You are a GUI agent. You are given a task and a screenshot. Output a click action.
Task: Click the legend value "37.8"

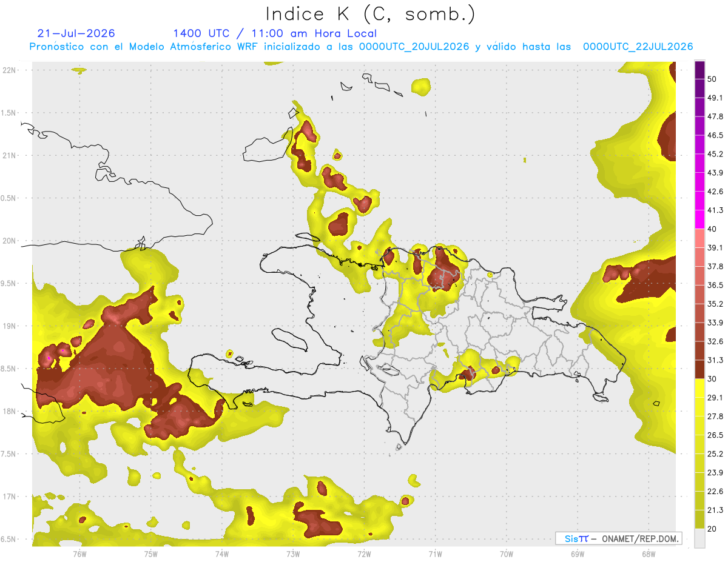(715, 266)
